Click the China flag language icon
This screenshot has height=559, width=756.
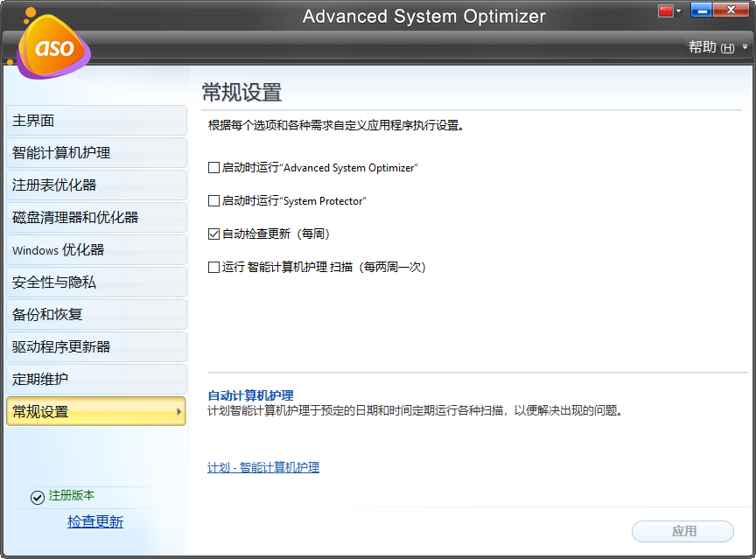[x=666, y=10]
